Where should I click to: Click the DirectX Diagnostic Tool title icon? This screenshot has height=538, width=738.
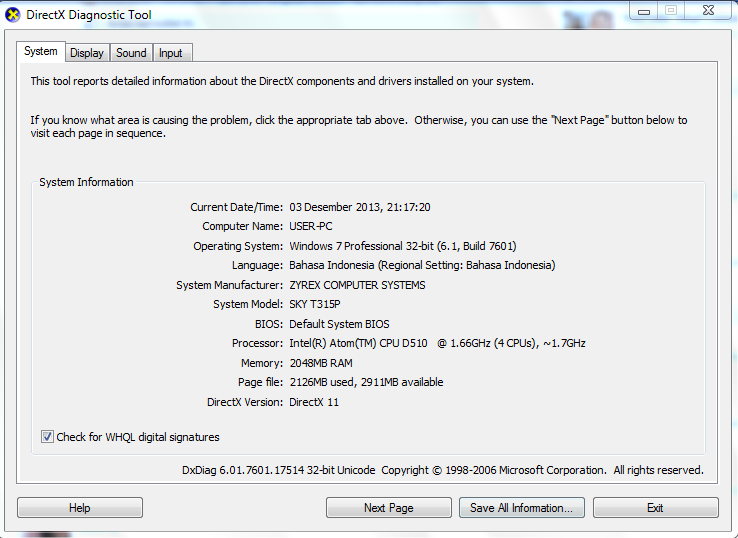coord(13,15)
